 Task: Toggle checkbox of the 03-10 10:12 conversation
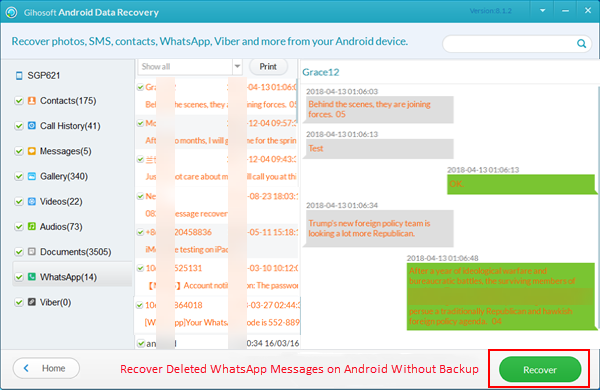pos(140,268)
